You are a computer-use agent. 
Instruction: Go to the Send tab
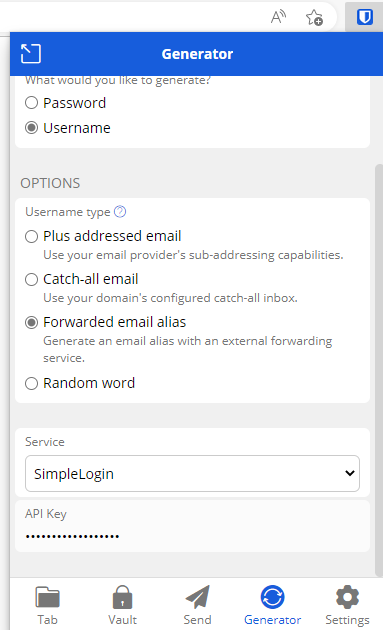(197, 605)
